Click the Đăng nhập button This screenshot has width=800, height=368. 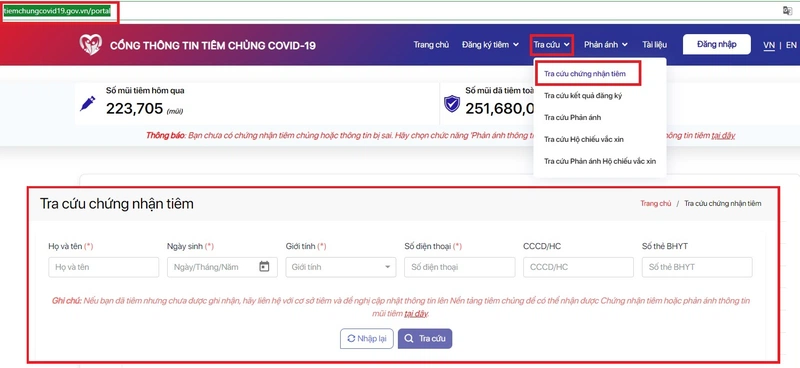[716, 44]
